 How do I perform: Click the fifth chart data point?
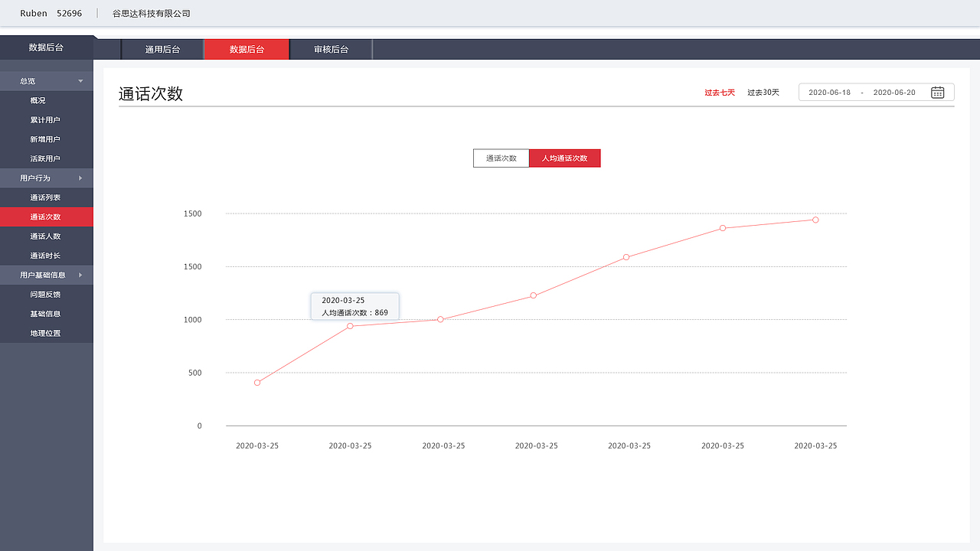coord(626,257)
